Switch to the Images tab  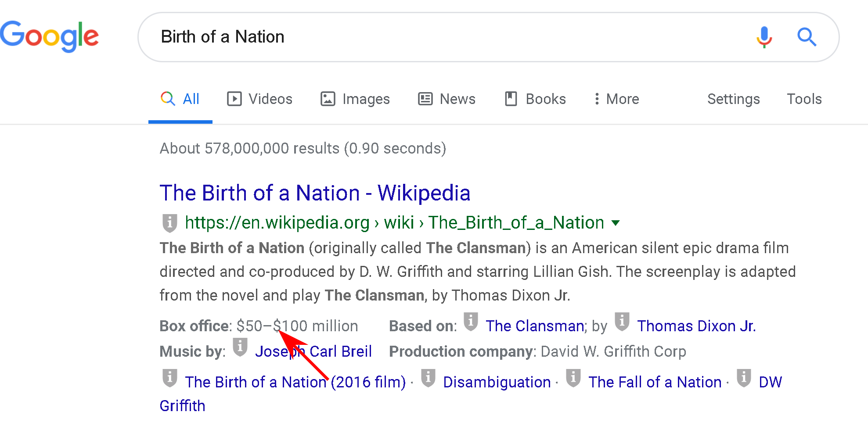[x=355, y=99]
